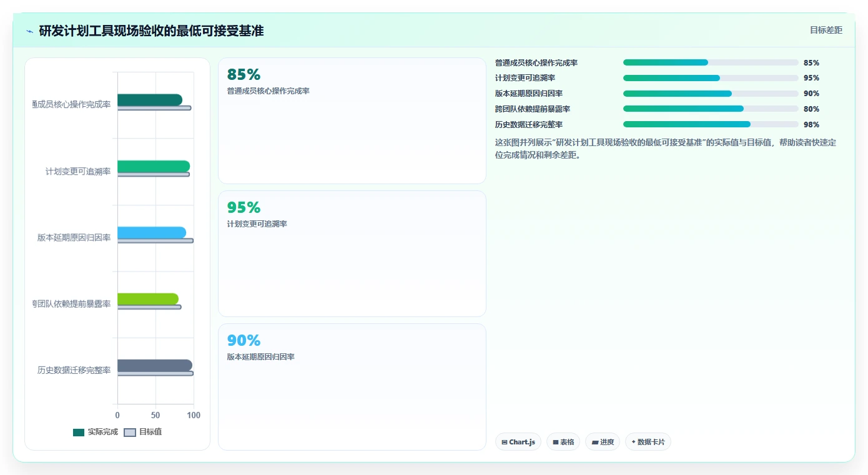Click the lightning icon beside the title
The image size is (868, 475).
tap(29, 31)
